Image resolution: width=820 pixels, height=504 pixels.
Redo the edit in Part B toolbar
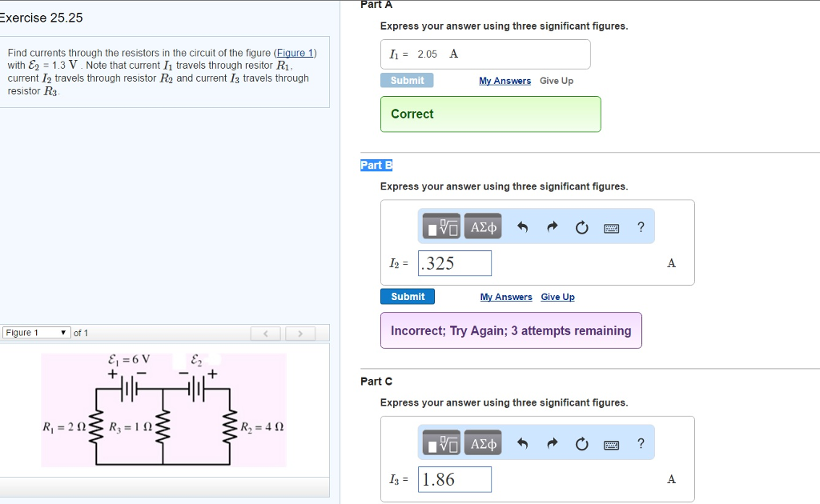[x=550, y=226]
